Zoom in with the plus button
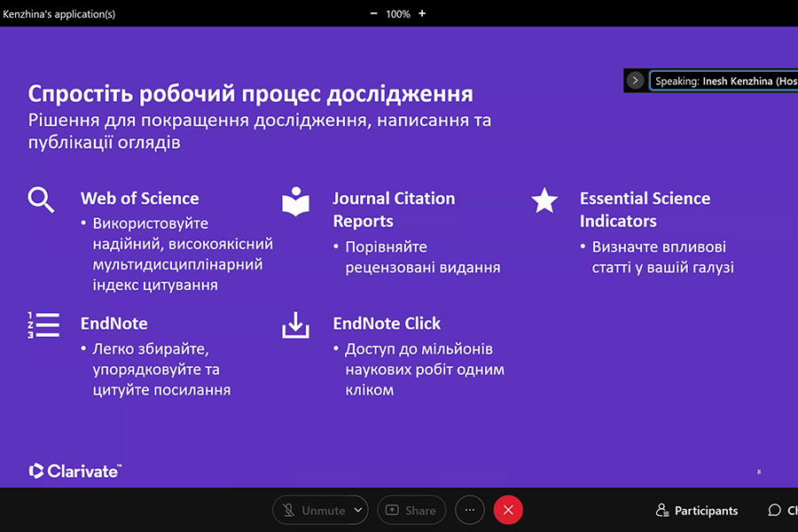 422,13
